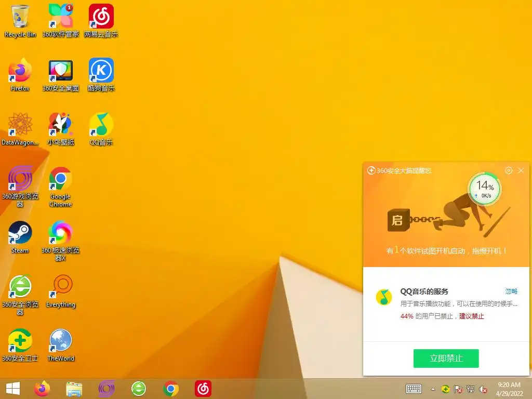Open 网易云音乐 from the taskbar
Viewport: 532px width, 399px height.
[x=203, y=389]
